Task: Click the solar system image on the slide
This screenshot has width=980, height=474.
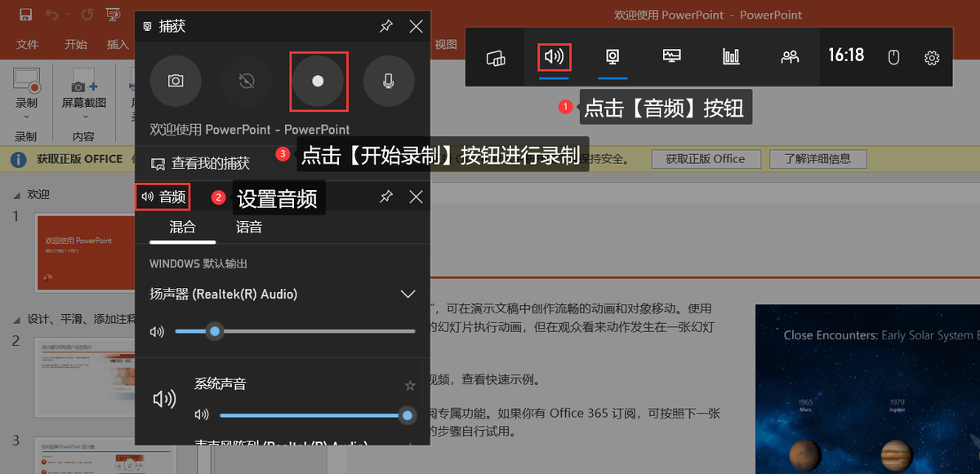Action: pos(867,389)
